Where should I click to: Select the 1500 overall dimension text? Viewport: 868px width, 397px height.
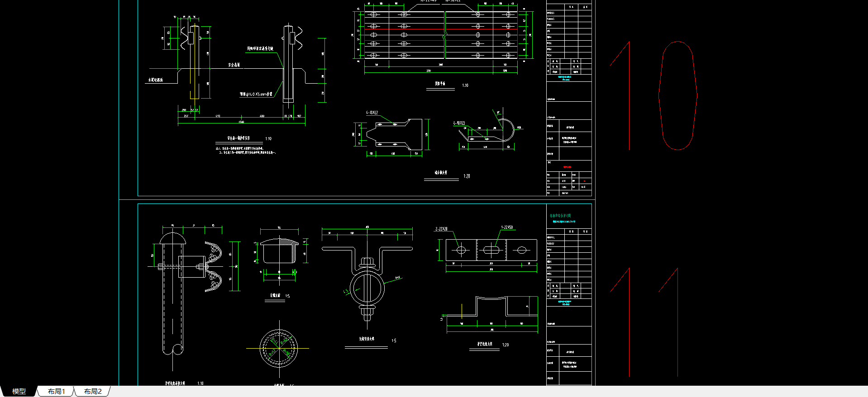coord(241,122)
